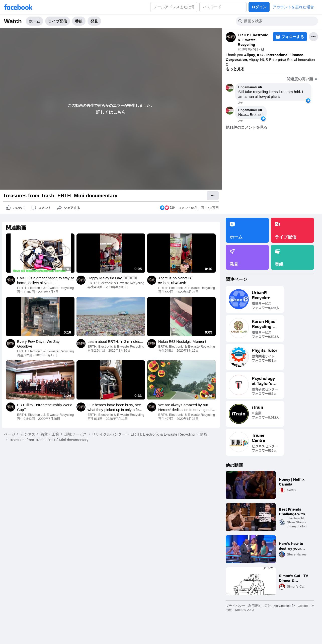Select the 番組 tab in Watch header
The image size is (322, 644).
[x=79, y=21]
